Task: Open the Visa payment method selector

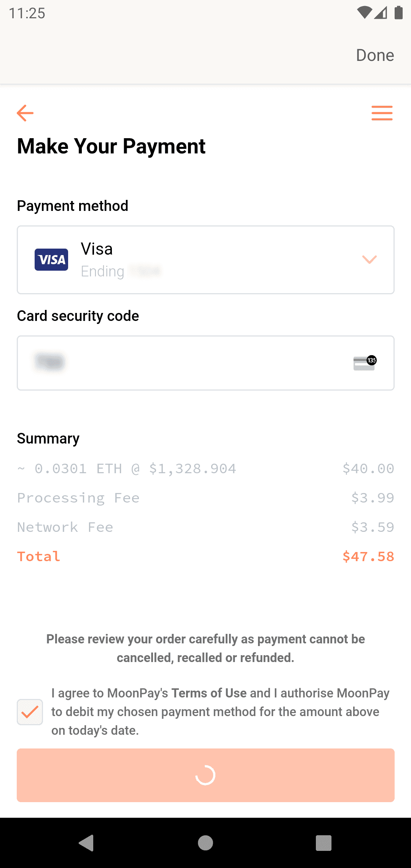Action: point(205,260)
